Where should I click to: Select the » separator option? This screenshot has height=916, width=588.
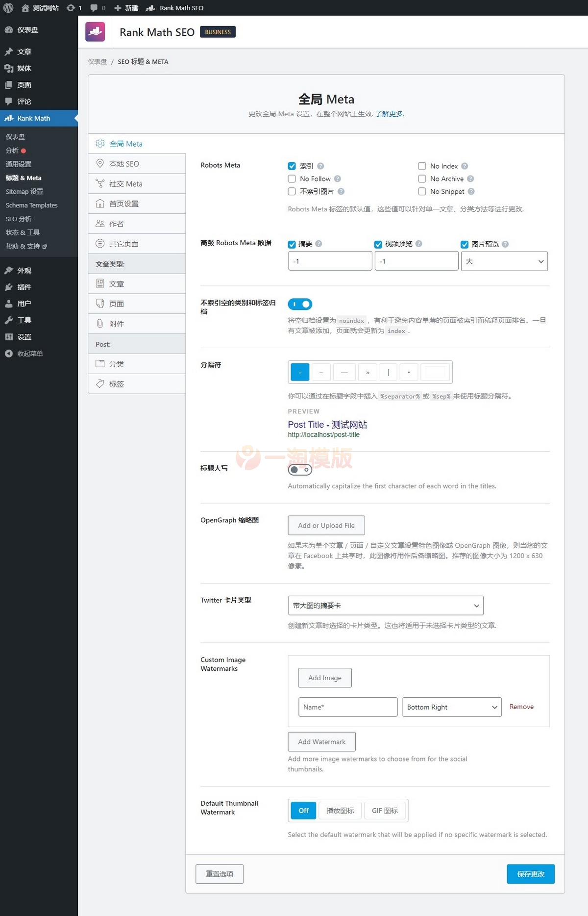click(367, 373)
